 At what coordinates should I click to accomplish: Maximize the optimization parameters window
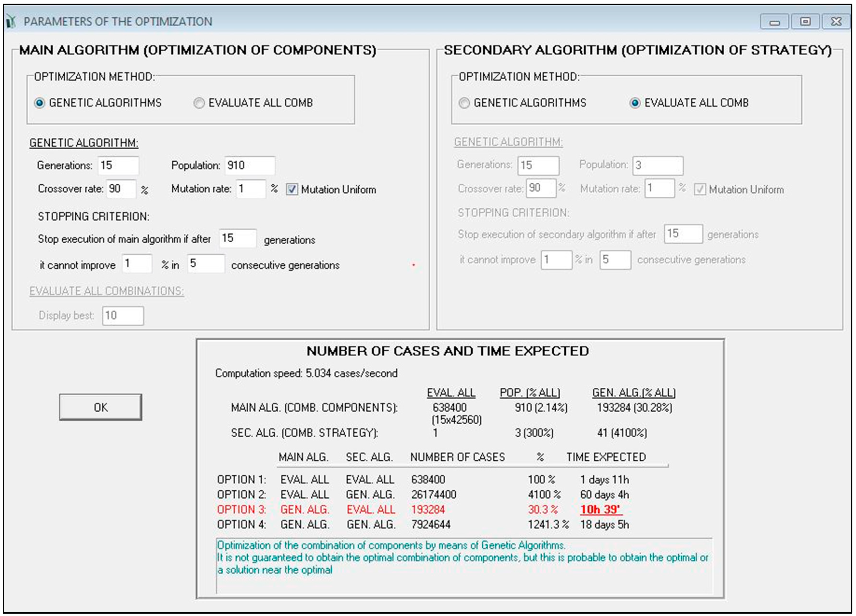(805, 22)
